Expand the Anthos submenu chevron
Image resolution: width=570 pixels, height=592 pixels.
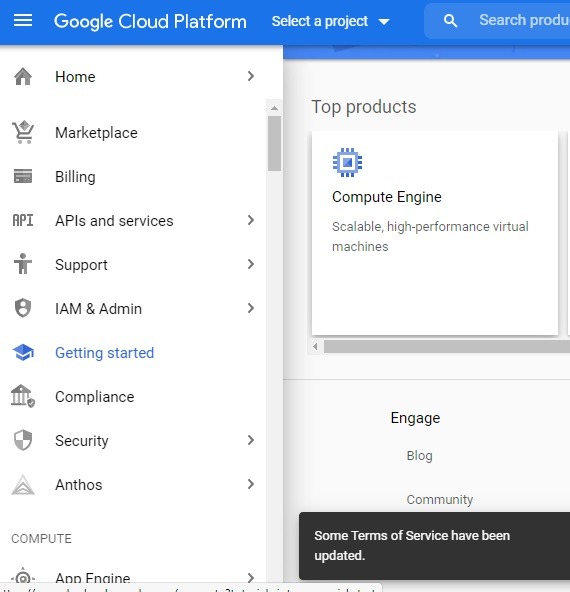tap(251, 484)
